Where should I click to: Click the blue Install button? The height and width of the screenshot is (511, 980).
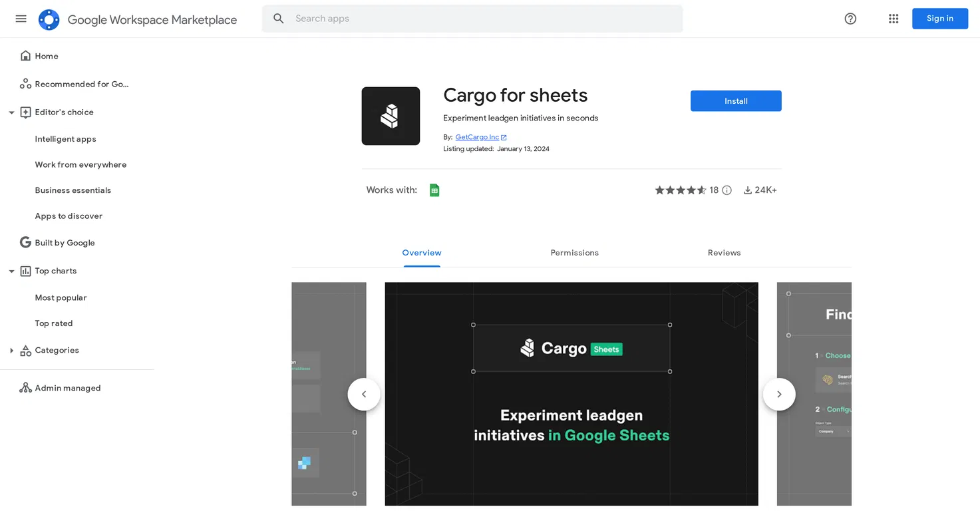pos(736,101)
